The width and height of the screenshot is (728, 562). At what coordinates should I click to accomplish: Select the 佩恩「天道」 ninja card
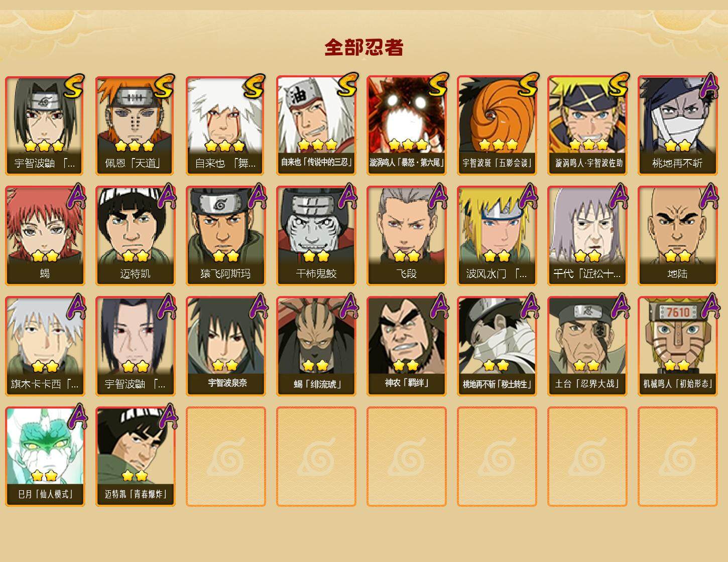(x=135, y=125)
